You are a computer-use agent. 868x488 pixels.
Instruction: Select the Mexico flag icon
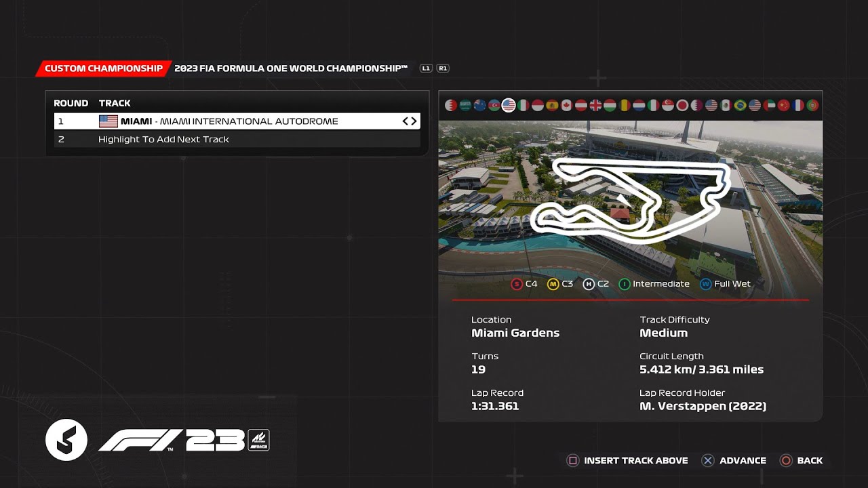pyautogui.click(x=726, y=105)
